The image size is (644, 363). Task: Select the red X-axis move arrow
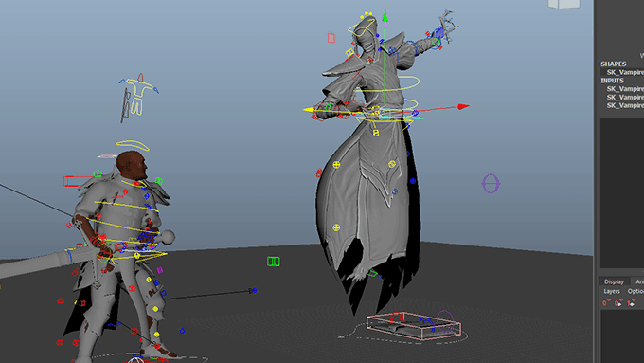click(463, 107)
